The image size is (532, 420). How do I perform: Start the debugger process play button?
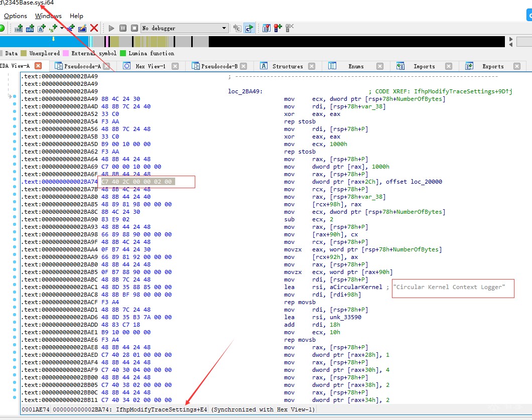[x=111, y=28]
